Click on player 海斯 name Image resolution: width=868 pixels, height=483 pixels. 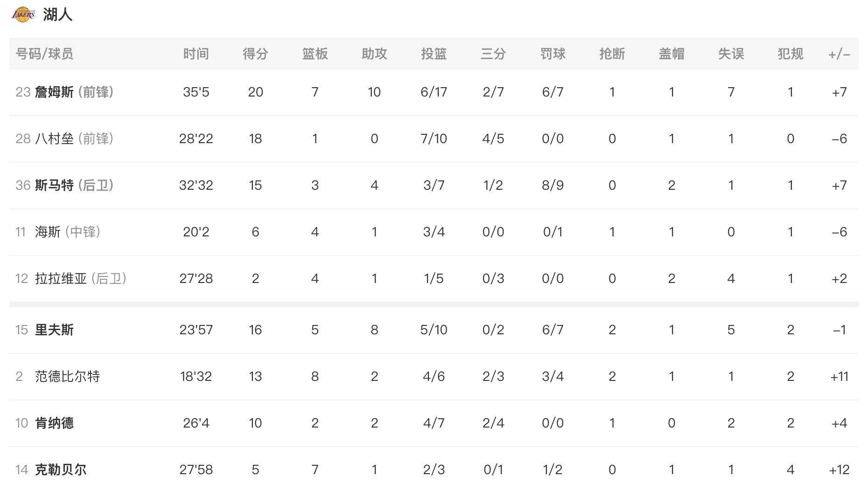coord(48,232)
